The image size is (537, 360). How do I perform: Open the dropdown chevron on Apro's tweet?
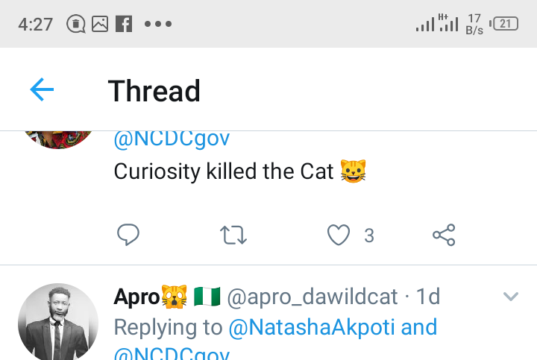point(511,297)
